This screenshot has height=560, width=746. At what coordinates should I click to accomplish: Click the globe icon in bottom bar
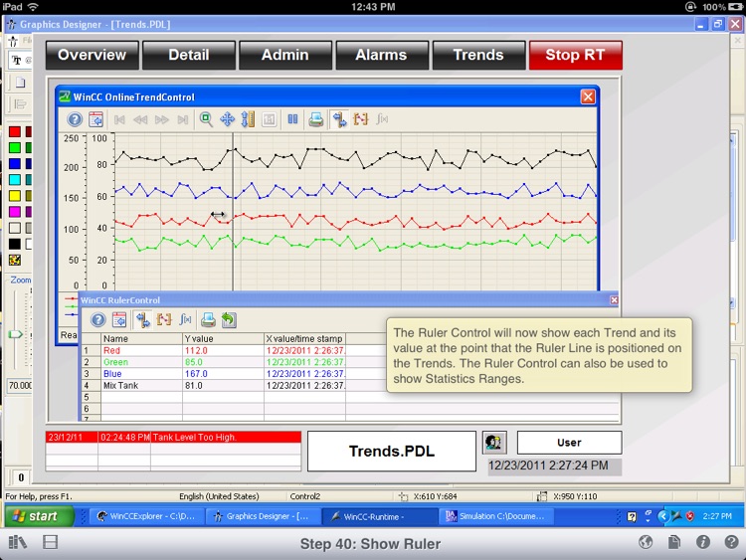click(646, 542)
